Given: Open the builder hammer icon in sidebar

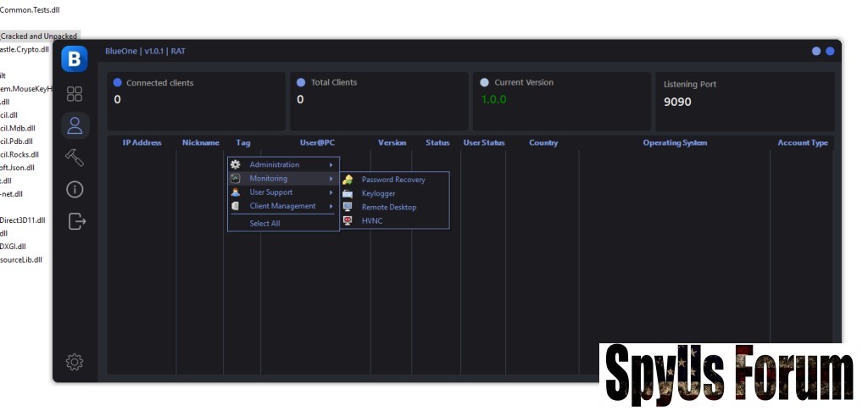Looking at the screenshot, I should [75, 158].
